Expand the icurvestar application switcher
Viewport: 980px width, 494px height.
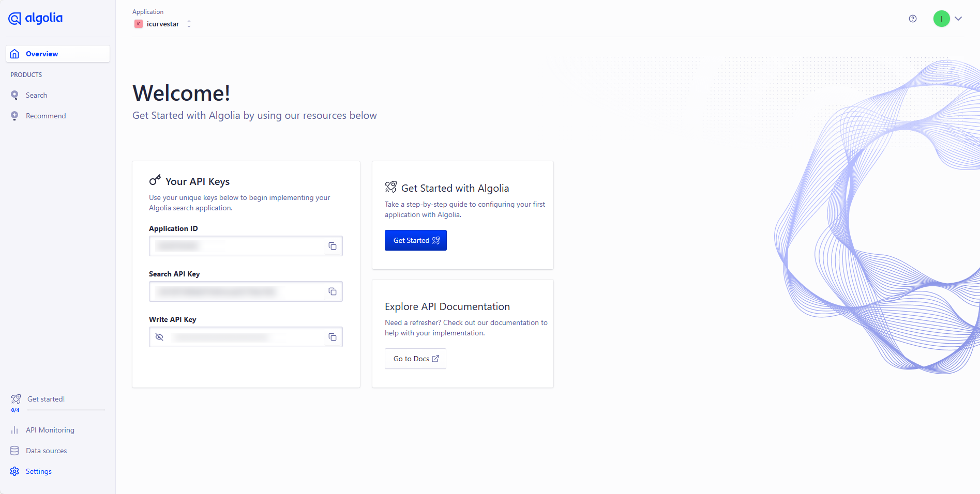tap(189, 24)
